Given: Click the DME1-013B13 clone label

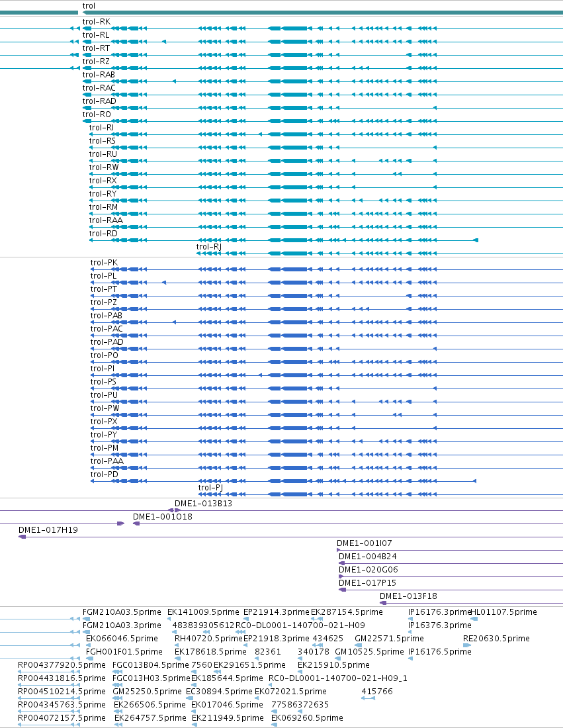Looking at the screenshot, I should [x=203, y=503].
